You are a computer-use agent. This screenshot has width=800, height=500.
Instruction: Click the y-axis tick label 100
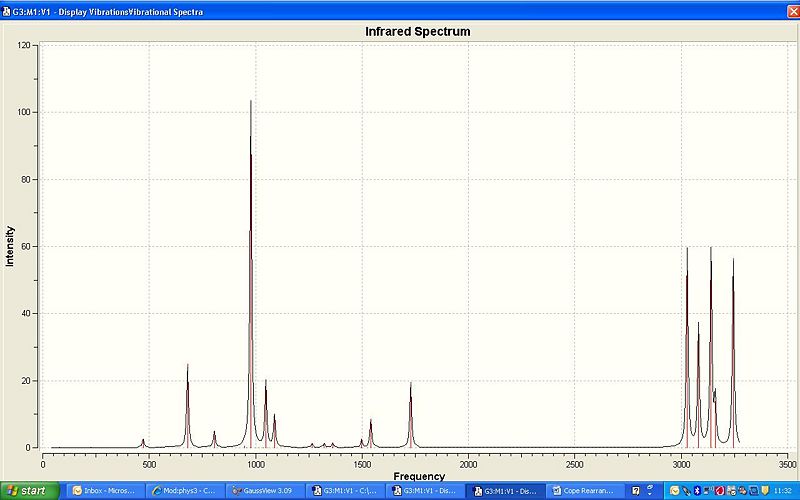[23, 112]
